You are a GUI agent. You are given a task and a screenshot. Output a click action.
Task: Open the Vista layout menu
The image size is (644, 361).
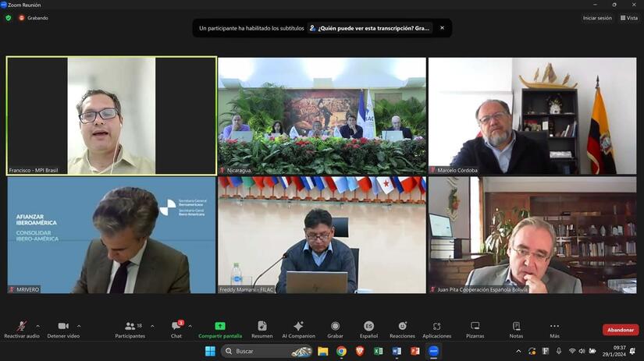(628, 18)
